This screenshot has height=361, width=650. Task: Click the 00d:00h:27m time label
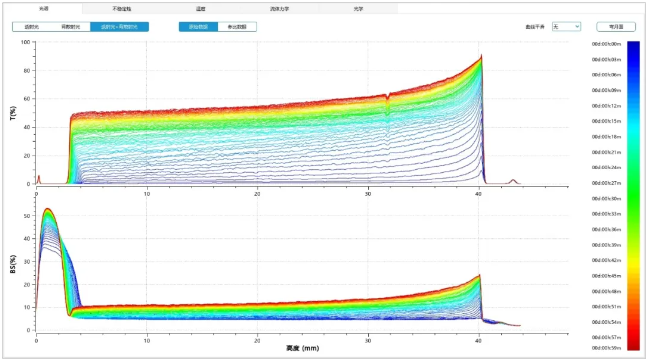tap(606, 183)
